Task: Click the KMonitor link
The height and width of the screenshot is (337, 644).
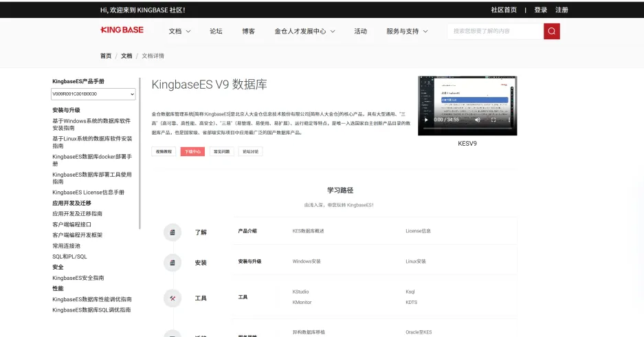Action: pos(302,303)
